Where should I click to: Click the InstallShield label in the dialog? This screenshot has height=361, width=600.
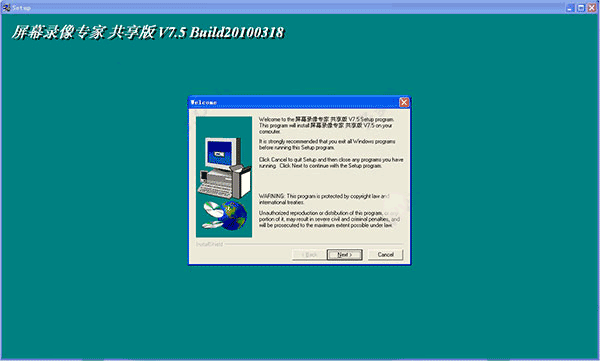click(x=209, y=244)
